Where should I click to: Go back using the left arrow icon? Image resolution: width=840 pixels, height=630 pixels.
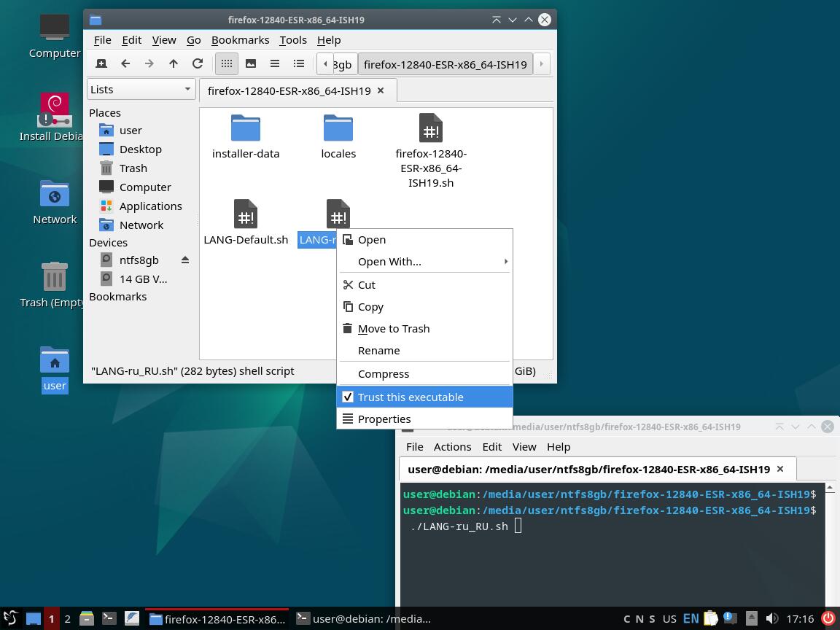tap(125, 64)
